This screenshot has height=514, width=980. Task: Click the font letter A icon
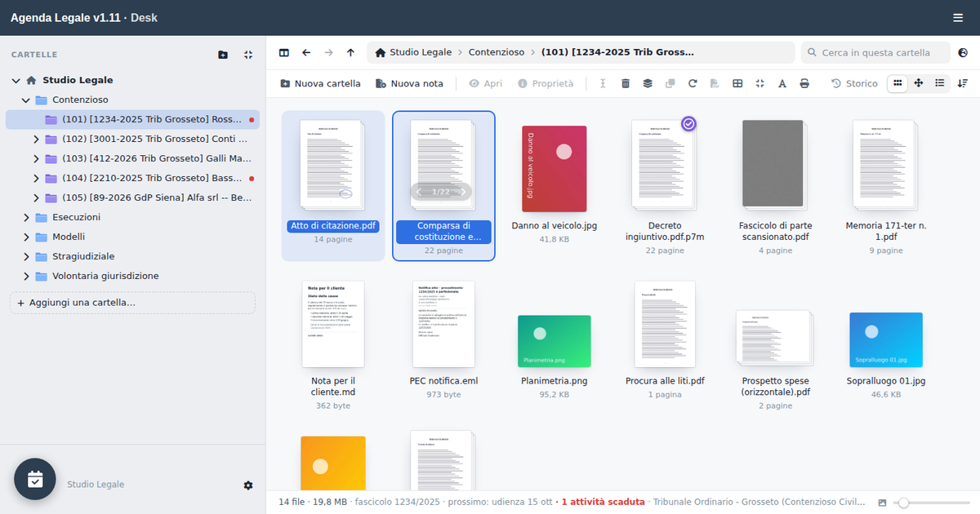pyautogui.click(x=782, y=83)
